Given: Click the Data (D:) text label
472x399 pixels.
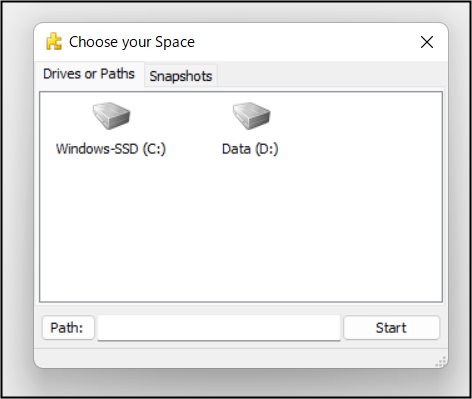Looking at the screenshot, I should pyautogui.click(x=250, y=149).
